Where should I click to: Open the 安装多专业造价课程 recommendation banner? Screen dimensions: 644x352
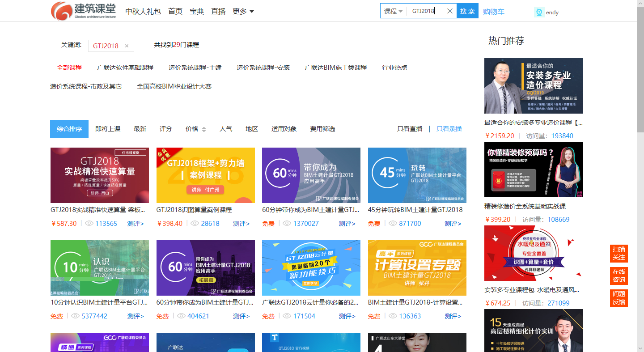pos(534,86)
